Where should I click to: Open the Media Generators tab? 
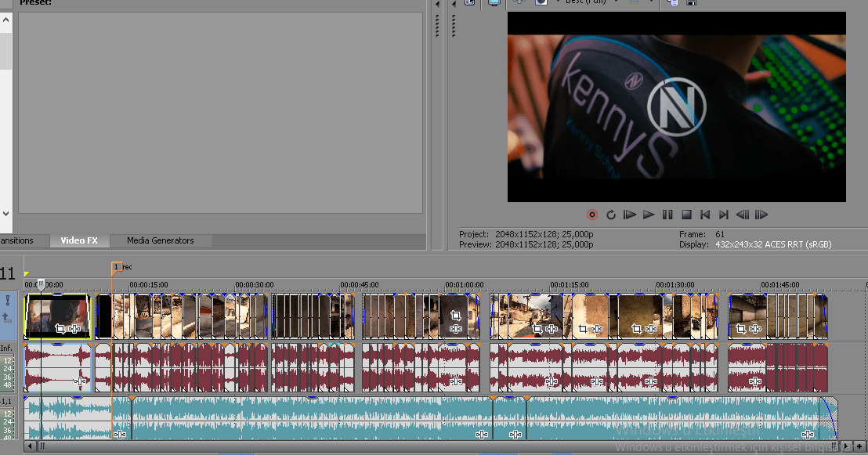[x=160, y=240]
